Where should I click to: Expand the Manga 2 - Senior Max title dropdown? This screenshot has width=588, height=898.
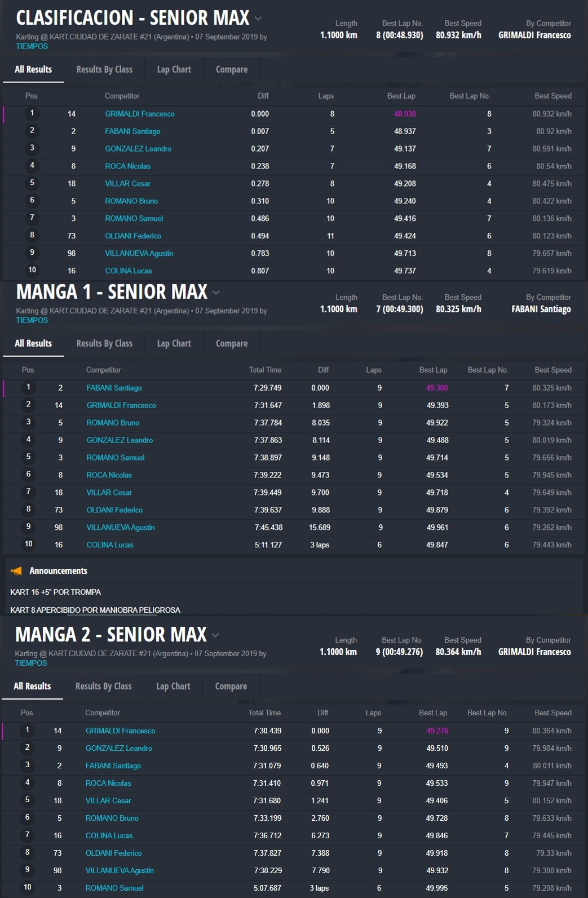point(215,635)
